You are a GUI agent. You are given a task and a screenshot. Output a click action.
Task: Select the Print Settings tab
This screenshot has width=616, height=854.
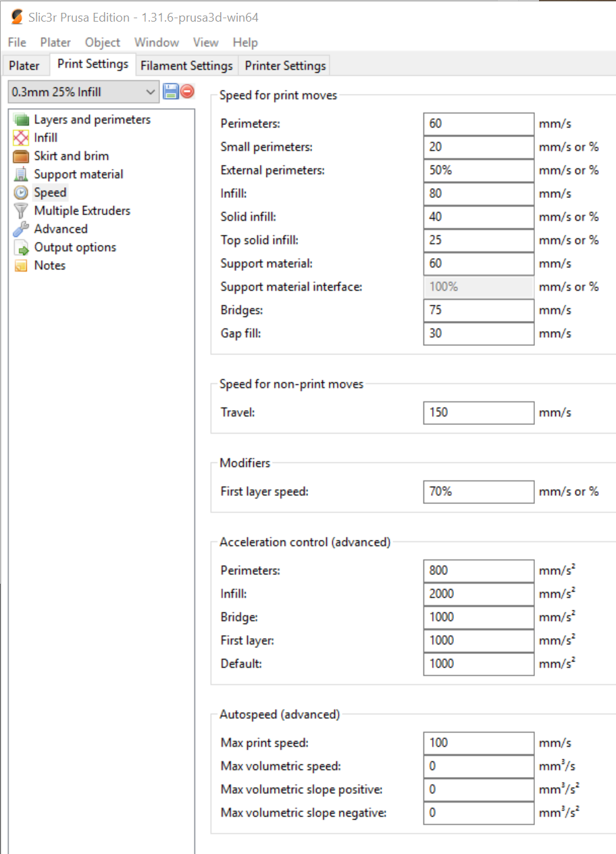point(93,64)
